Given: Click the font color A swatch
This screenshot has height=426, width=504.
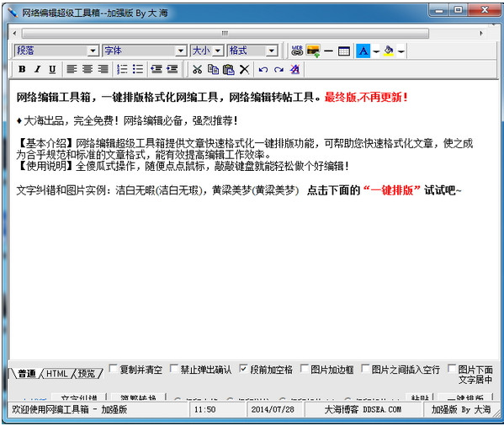Looking at the screenshot, I should tap(363, 51).
